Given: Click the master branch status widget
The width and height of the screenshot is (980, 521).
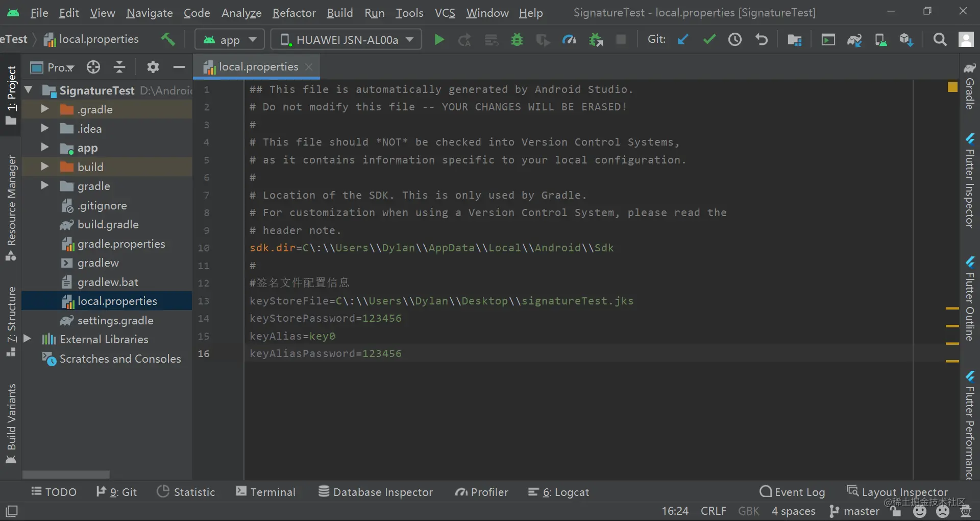Looking at the screenshot, I should [x=854, y=511].
